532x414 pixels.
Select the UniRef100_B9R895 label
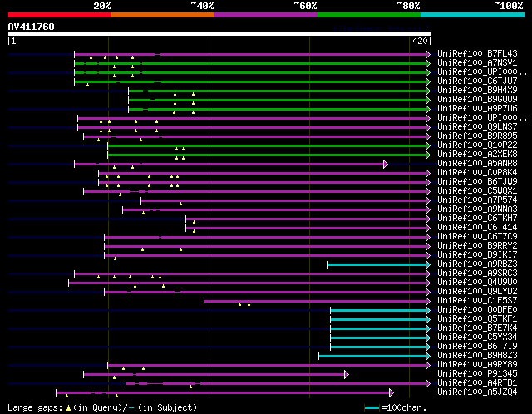click(x=477, y=136)
